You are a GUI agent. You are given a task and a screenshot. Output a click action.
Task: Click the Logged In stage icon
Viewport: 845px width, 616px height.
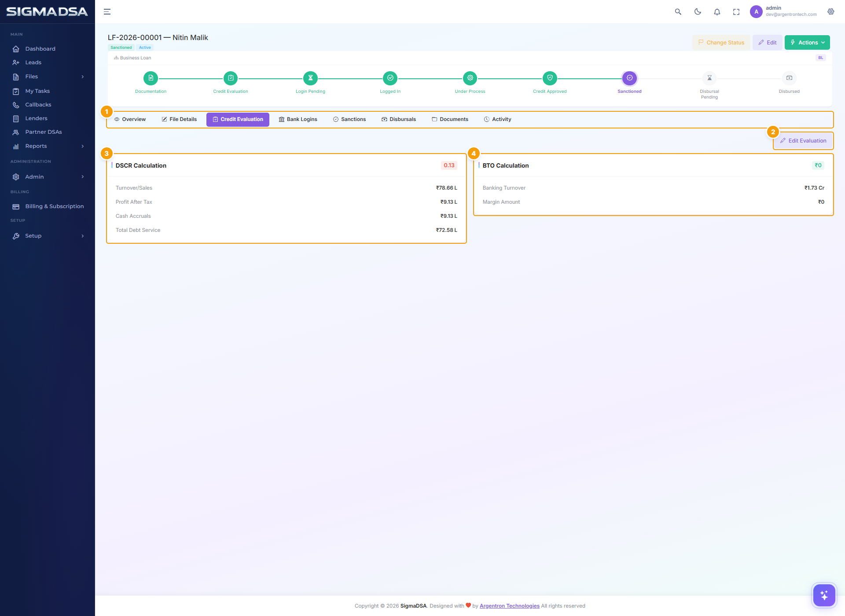(390, 78)
